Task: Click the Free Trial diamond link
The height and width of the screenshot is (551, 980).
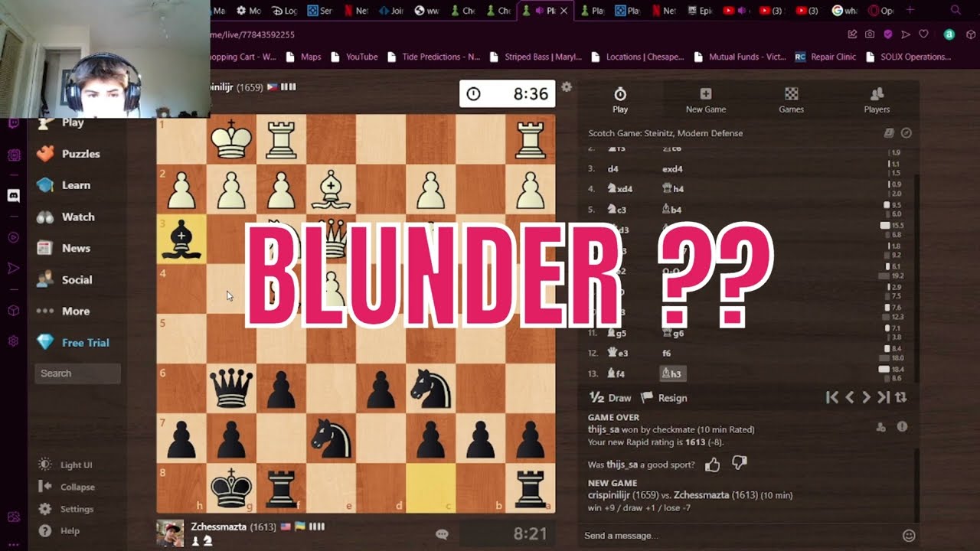Action: tap(73, 343)
